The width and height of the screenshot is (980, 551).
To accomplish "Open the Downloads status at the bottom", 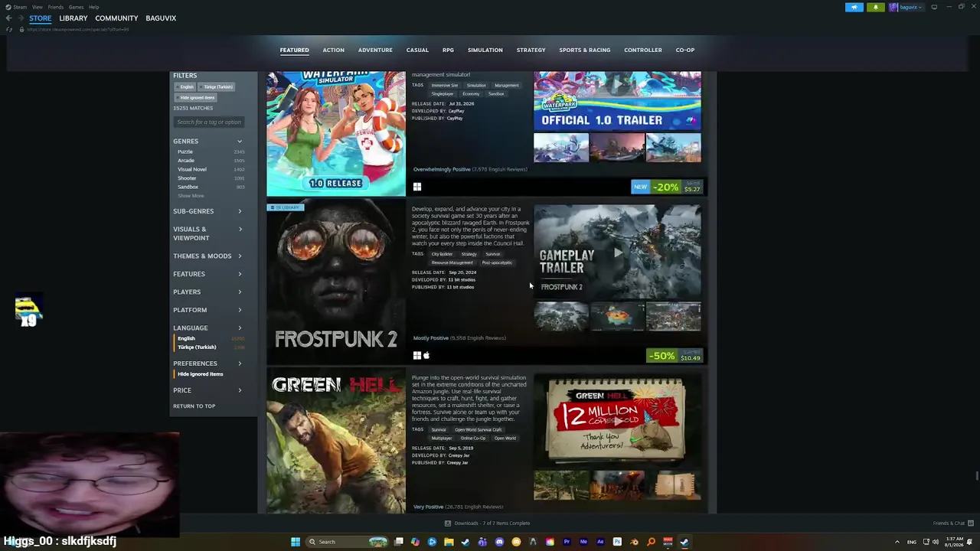I will [488, 523].
